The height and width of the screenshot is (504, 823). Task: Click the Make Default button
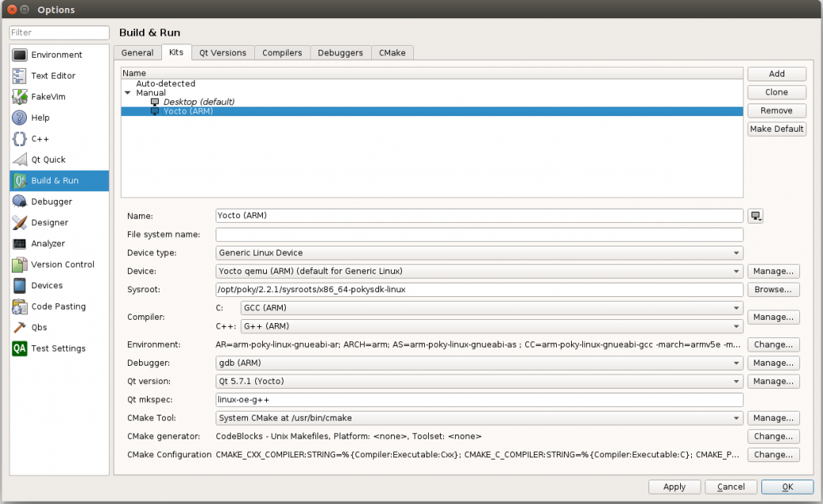776,129
